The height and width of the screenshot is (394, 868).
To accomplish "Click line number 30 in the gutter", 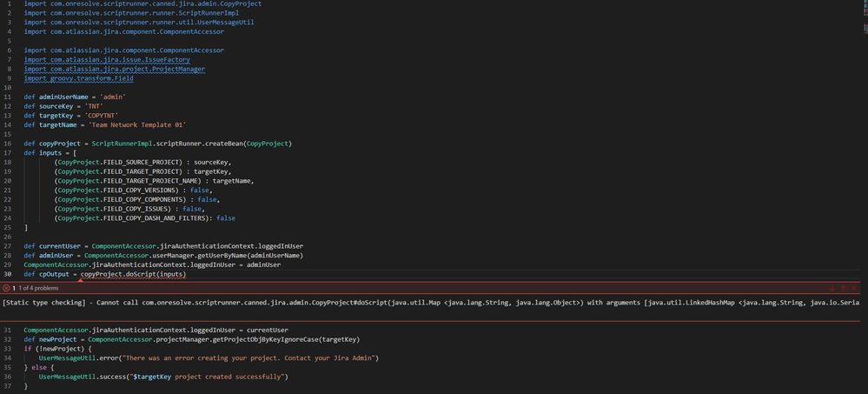I will pos(8,274).
